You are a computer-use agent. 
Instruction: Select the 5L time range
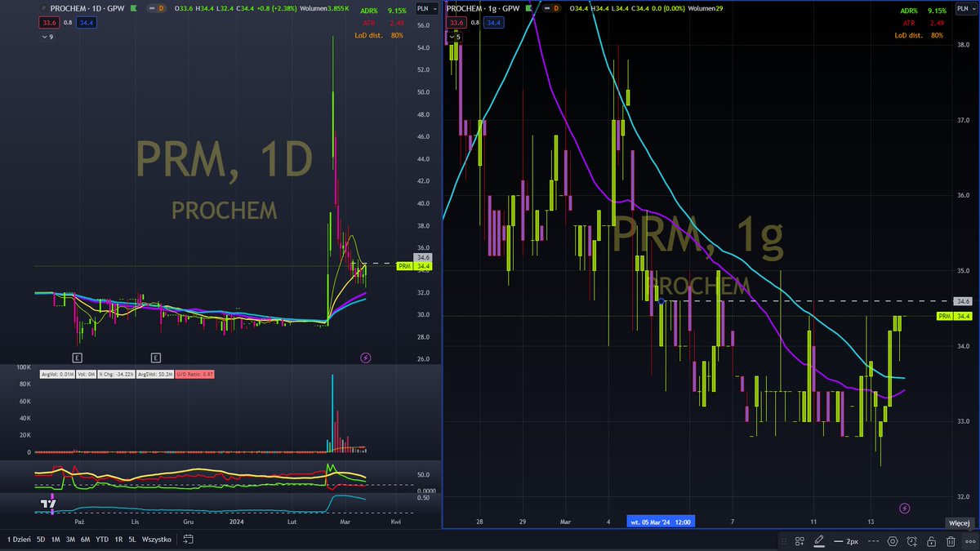click(132, 540)
